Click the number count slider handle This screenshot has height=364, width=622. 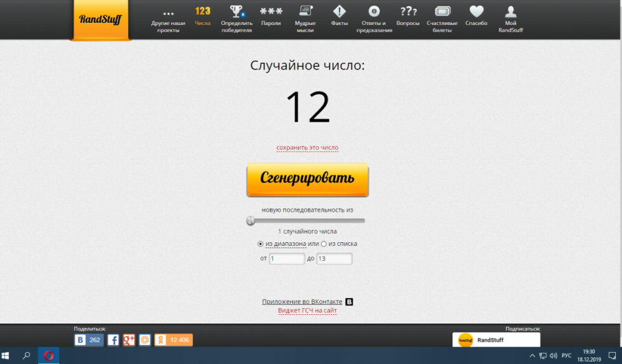(251, 221)
